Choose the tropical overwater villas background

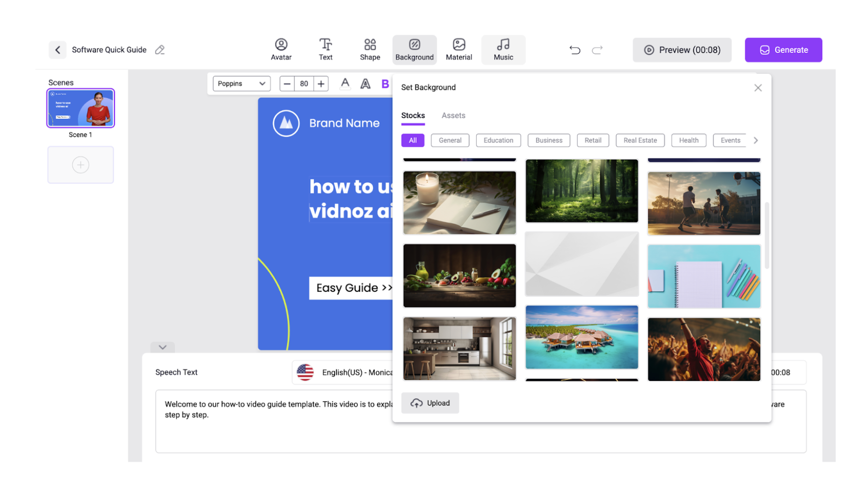click(582, 337)
